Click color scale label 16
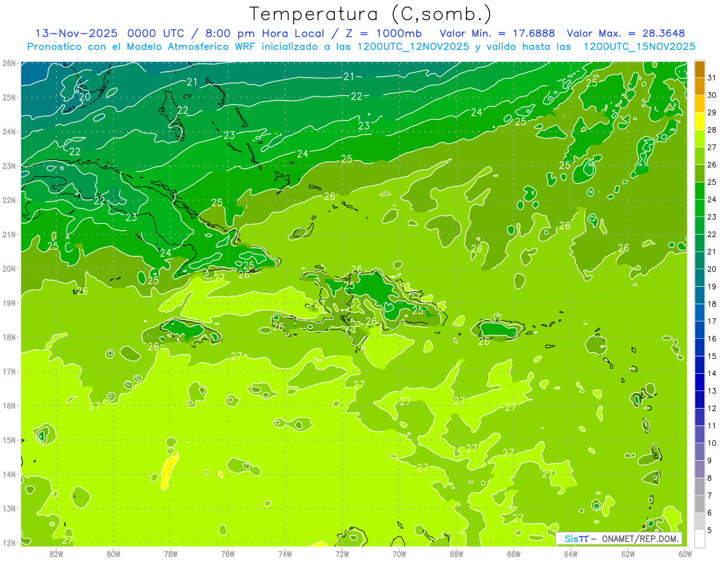 (712, 338)
